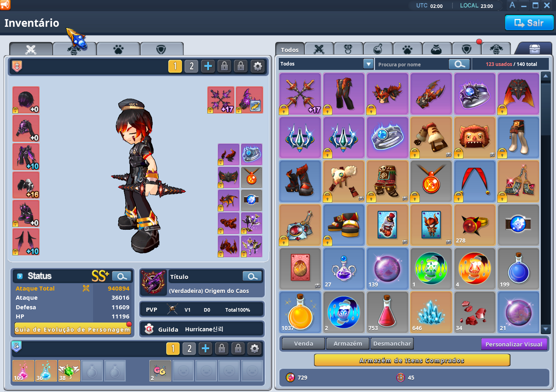Select the red orb ring with 278 count

(x=475, y=225)
